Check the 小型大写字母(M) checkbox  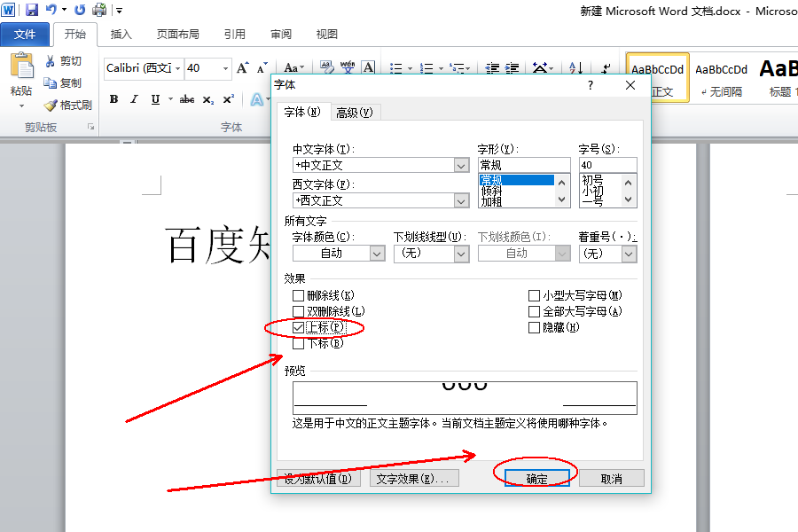(x=534, y=295)
